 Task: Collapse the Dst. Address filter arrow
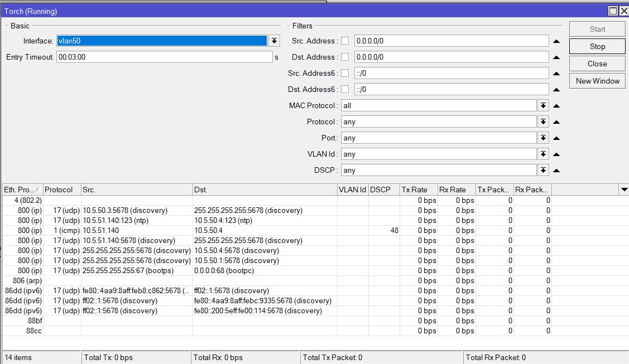click(x=556, y=57)
